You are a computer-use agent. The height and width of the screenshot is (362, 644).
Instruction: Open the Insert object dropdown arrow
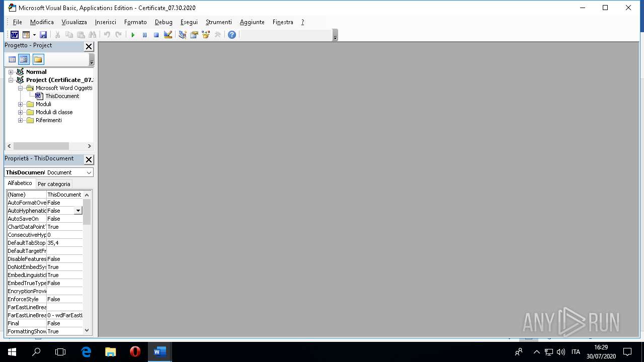pos(34,35)
